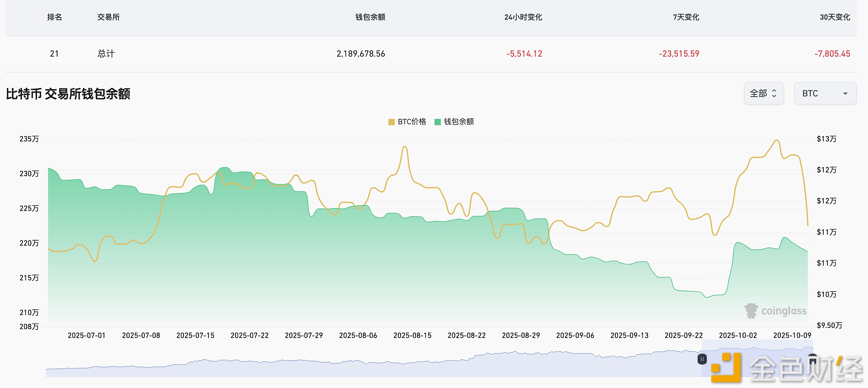Screen dimensions: 868x388
Task: Open the 全部 exchange filter dropdown
Action: 764,93
